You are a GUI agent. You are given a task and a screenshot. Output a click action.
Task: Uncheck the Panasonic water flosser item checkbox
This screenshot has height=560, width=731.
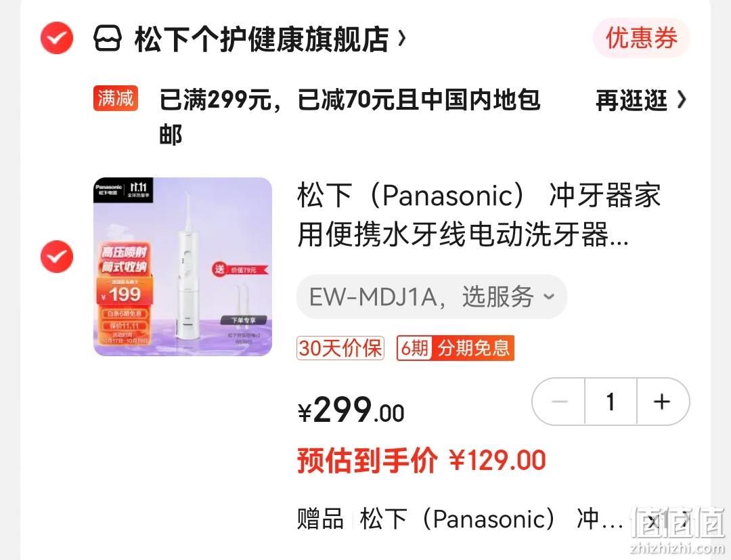pos(56,257)
